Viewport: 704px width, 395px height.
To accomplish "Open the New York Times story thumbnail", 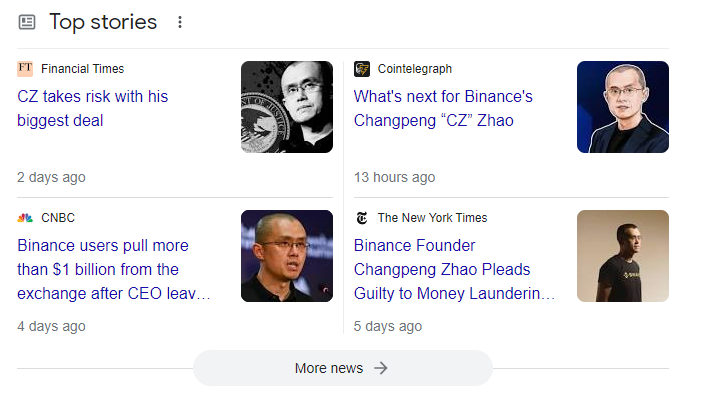I will click(623, 256).
